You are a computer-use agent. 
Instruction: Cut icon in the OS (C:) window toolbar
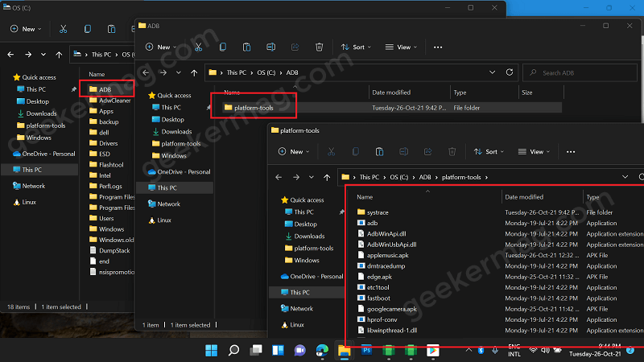pos(63,29)
